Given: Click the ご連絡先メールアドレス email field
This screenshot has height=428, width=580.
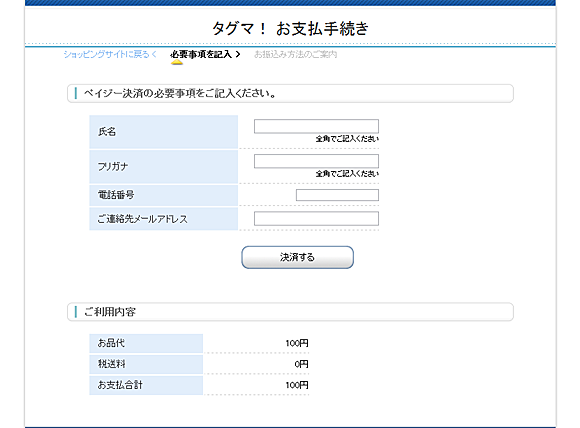Looking at the screenshot, I should [316, 218].
